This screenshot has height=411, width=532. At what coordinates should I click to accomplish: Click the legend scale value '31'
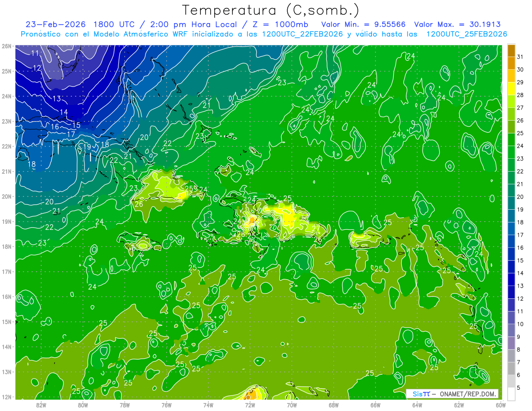[520, 56]
